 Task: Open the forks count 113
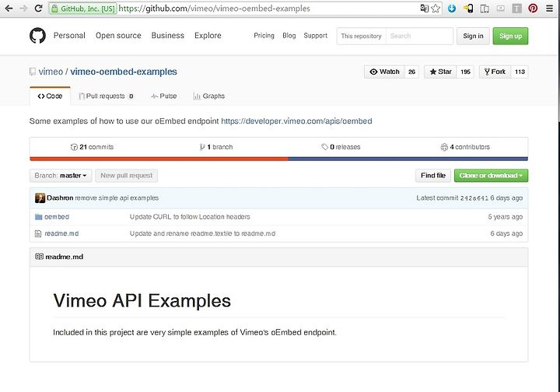point(520,72)
